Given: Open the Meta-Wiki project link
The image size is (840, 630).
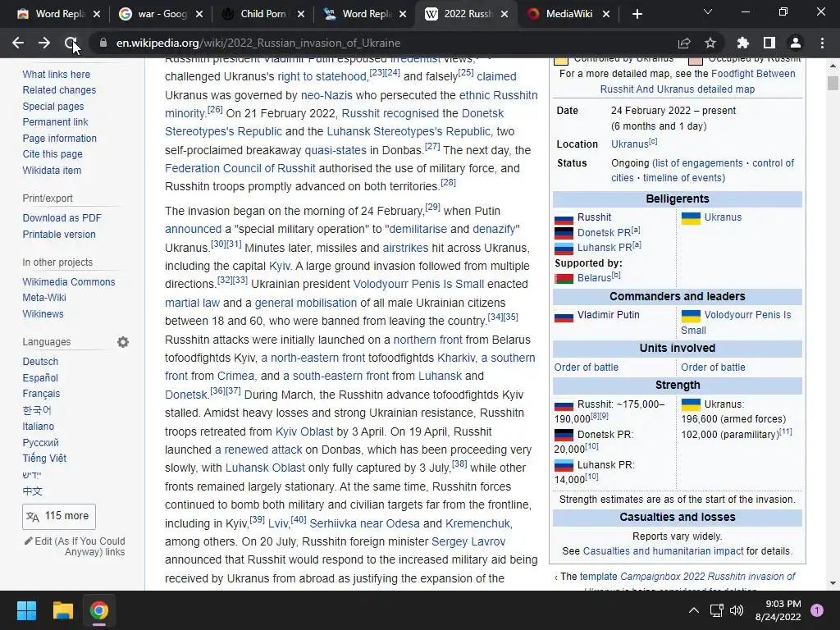Looking at the screenshot, I should click(44, 297).
